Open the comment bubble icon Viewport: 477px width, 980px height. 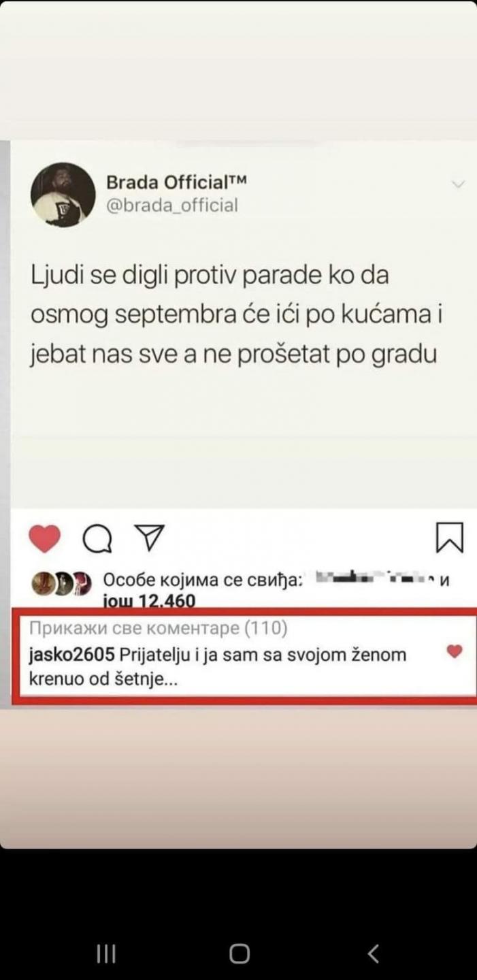pyautogui.click(x=97, y=540)
